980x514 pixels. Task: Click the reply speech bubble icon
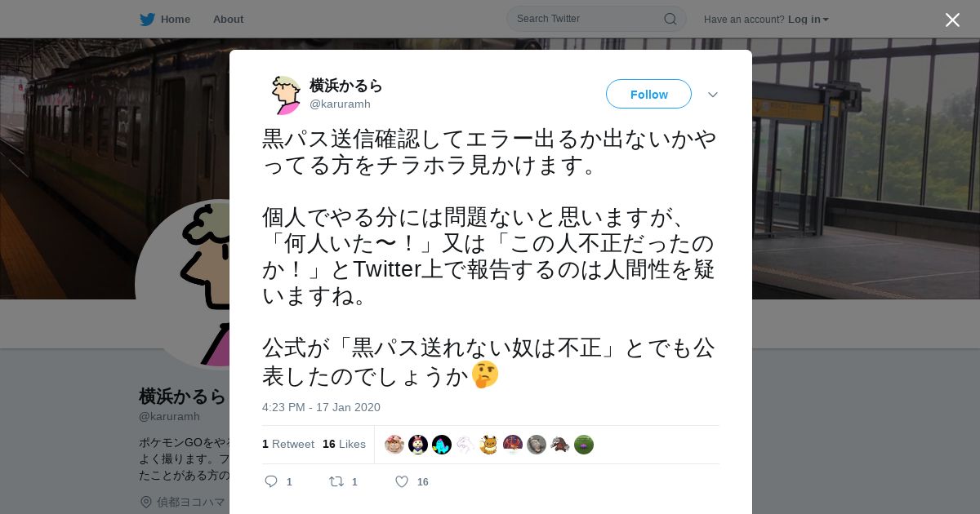[271, 481]
